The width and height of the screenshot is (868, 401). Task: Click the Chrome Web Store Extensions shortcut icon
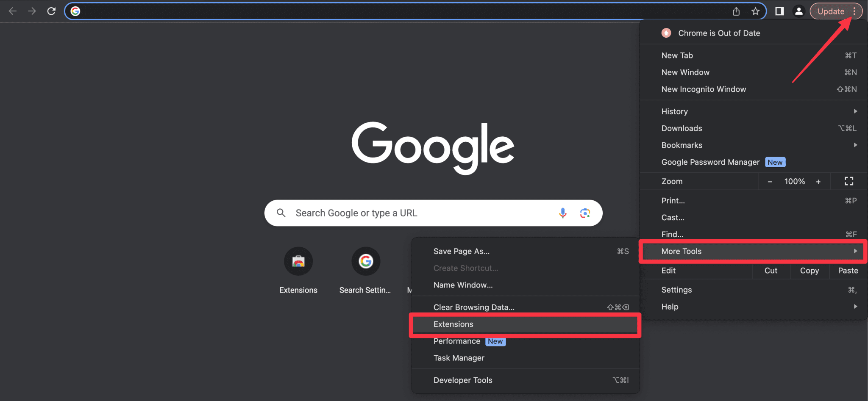click(298, 261)
